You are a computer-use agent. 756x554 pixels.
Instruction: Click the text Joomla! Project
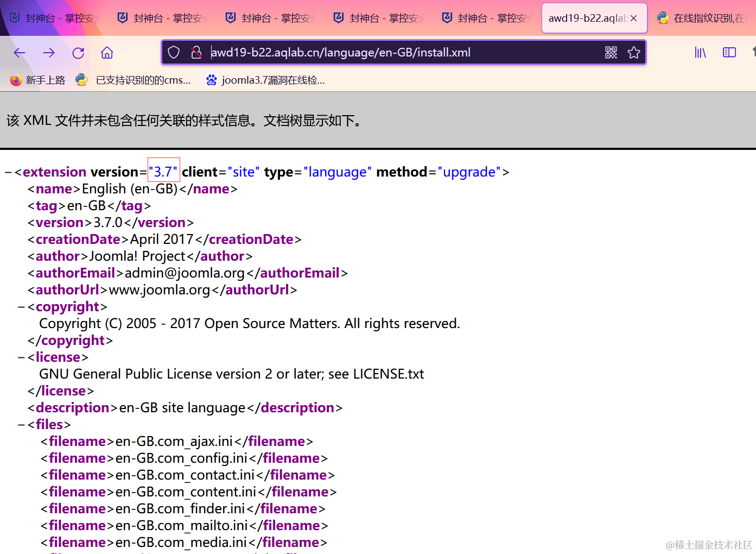(x=138, y=256)
